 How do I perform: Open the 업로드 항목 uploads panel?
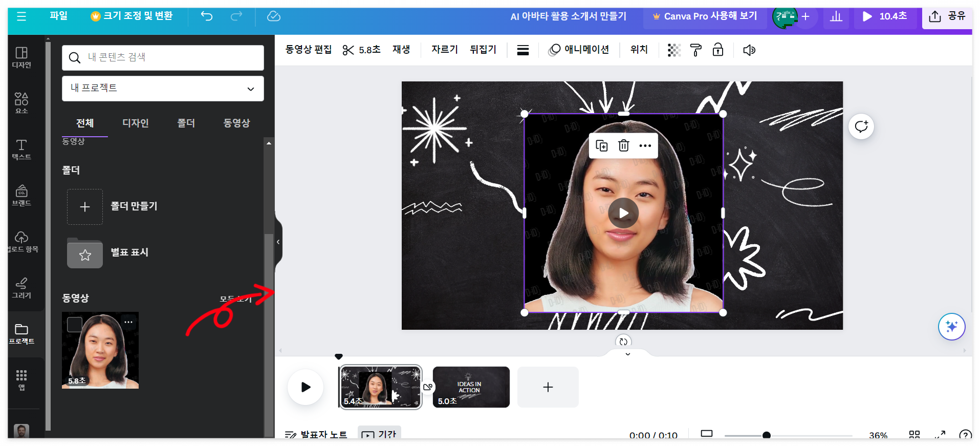[x=21, y=241]
